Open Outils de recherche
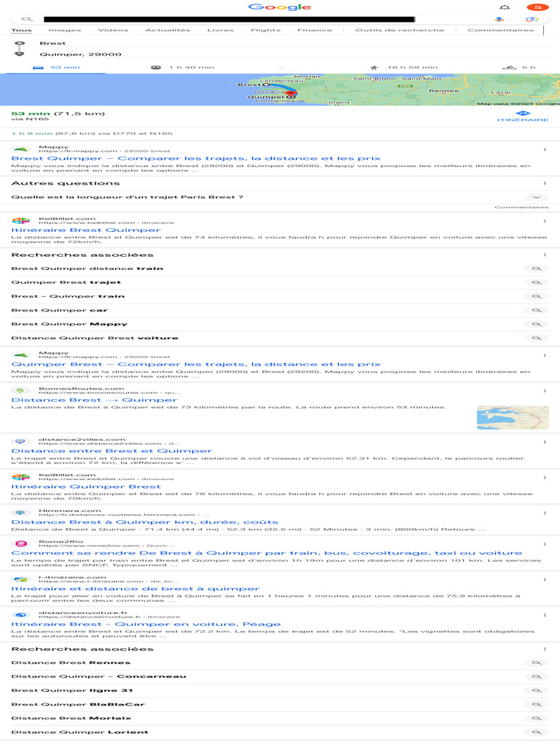560x747 pixels. click(400, 30)
